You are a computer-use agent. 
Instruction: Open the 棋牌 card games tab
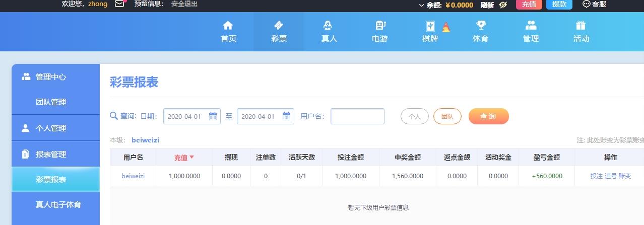coord(430,32)
